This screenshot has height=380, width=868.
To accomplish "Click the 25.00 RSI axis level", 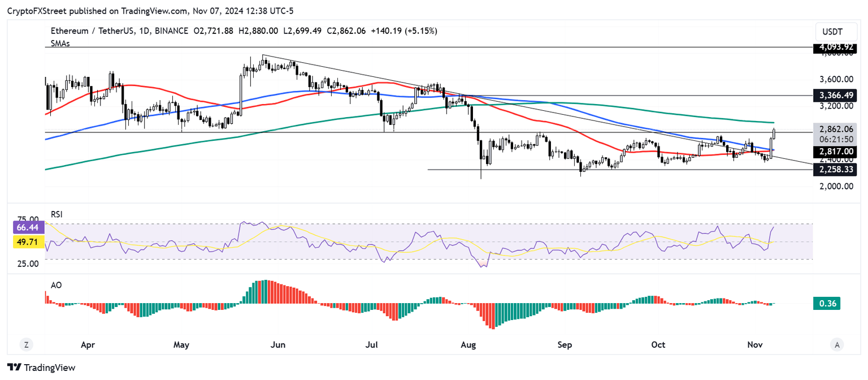I will point(28,264).
